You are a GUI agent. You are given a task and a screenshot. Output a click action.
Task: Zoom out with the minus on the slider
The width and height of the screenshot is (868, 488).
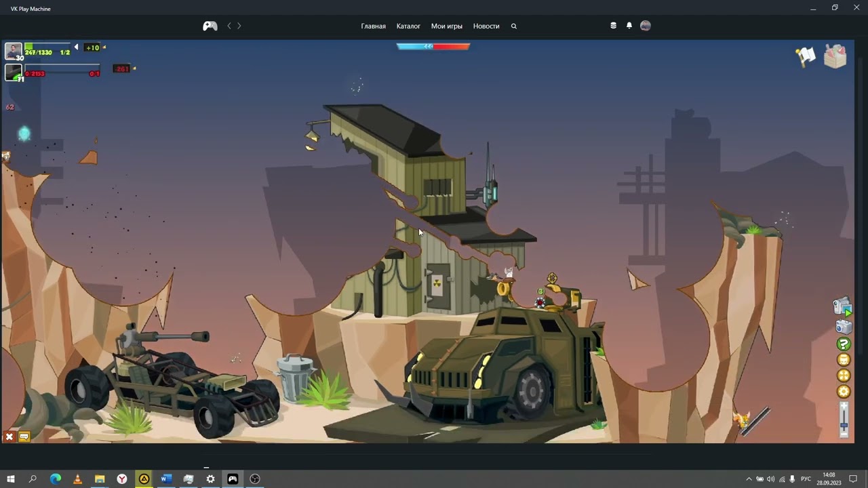pos(844,434)
